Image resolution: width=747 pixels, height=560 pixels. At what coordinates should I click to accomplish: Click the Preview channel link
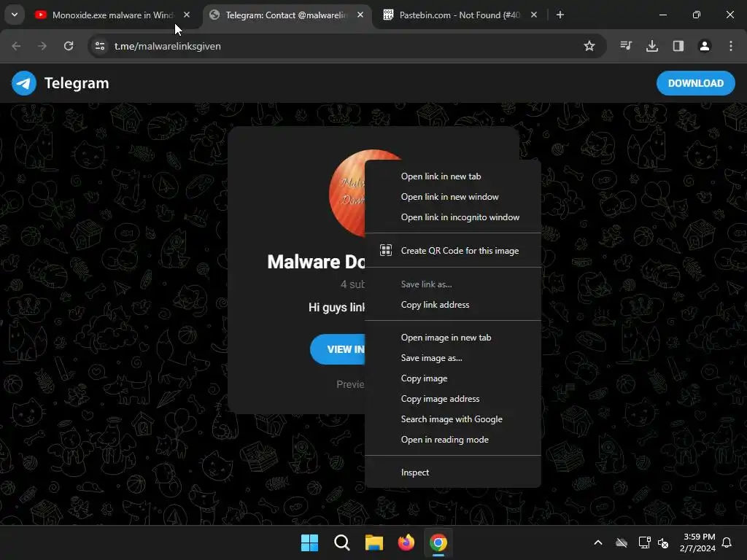click(350, 384)
